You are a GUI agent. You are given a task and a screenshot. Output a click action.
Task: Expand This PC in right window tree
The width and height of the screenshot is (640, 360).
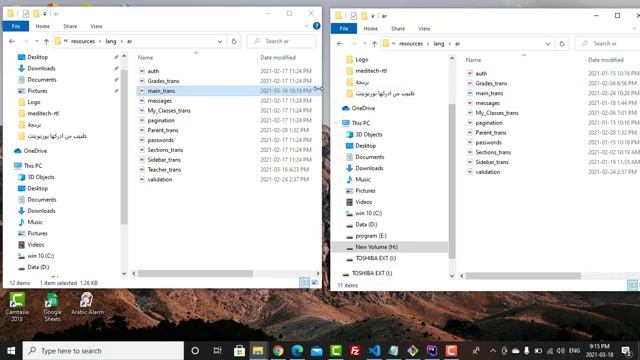click(x=337, y=123)
